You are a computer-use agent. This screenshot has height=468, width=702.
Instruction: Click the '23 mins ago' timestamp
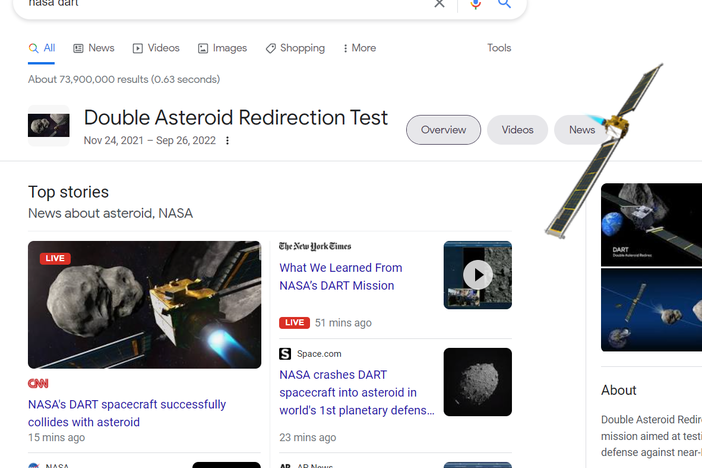(x=308, y=438)
